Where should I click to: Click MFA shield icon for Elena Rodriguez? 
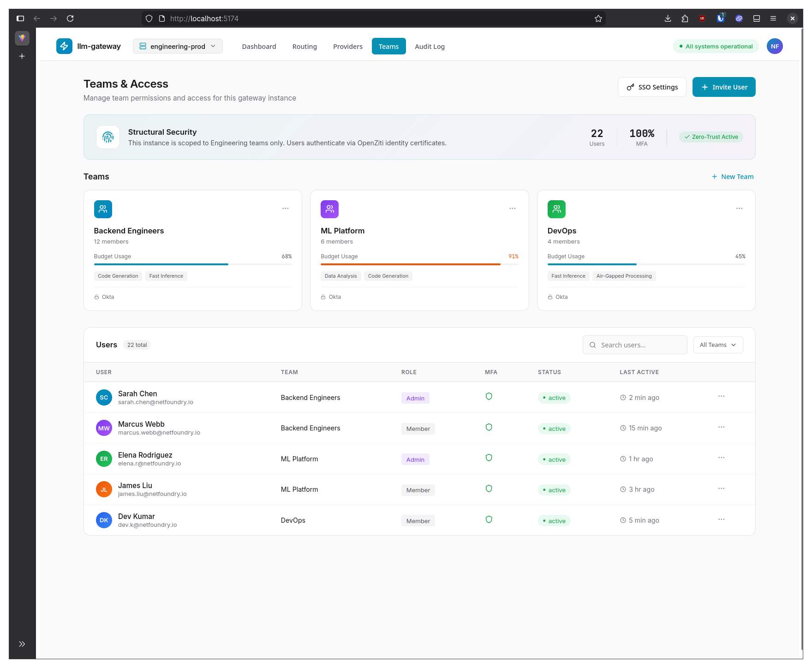pos(489,458)
